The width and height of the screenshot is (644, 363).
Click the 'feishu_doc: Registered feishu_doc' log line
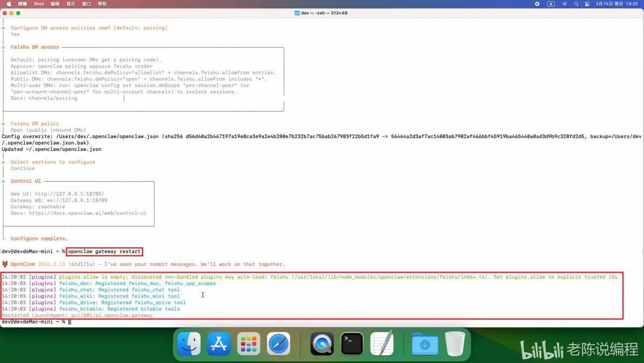tap(109, 283)
